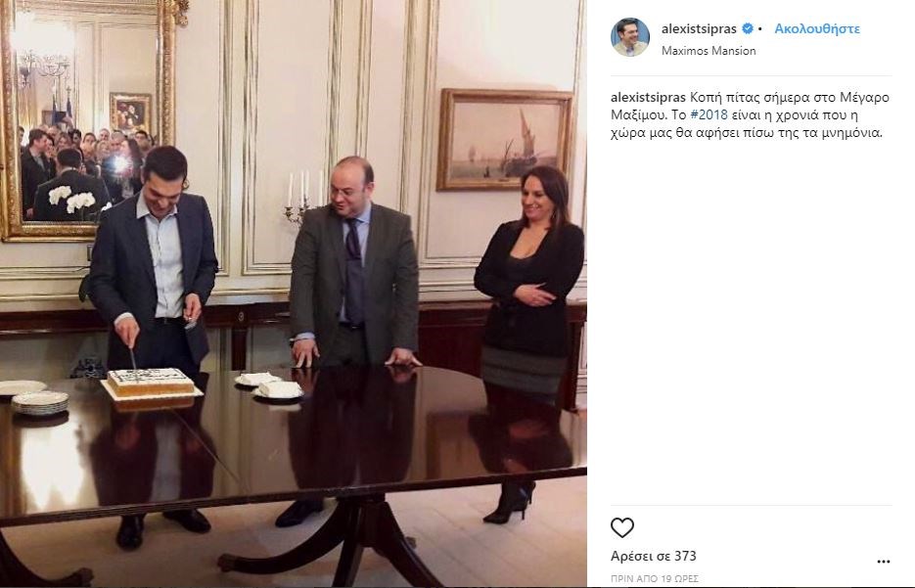The height and width of the screenshot is (588, 915).
Task: Click the post caption text
Action: 750,114
